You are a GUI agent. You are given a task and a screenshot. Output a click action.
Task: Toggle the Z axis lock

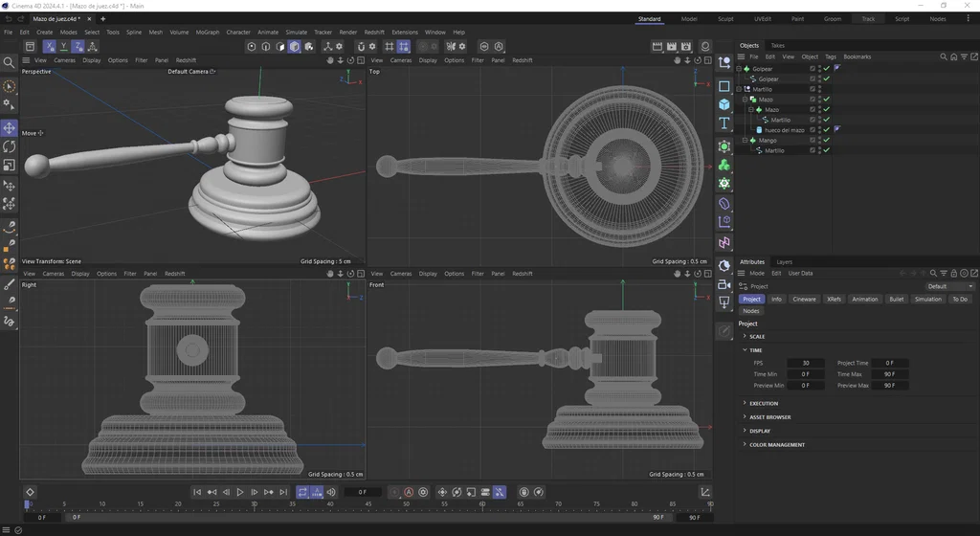(x=78, y=46)
